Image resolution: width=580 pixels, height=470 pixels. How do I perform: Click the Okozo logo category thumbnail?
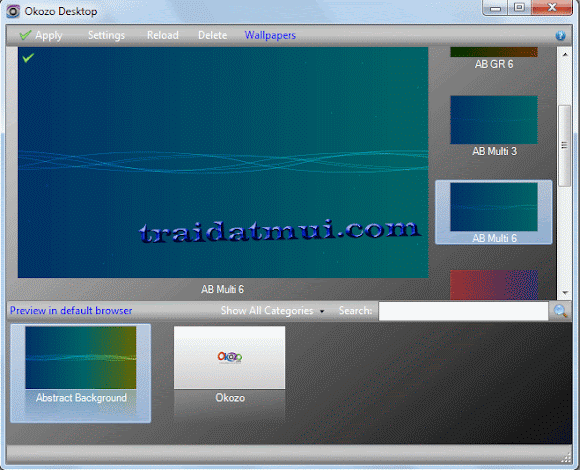[x=229, y=358]
